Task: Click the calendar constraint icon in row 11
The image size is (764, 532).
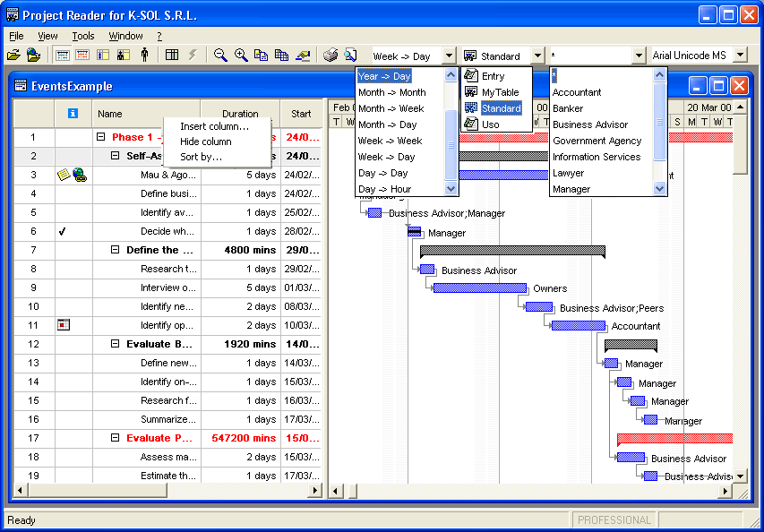Action: click(64, 324)
